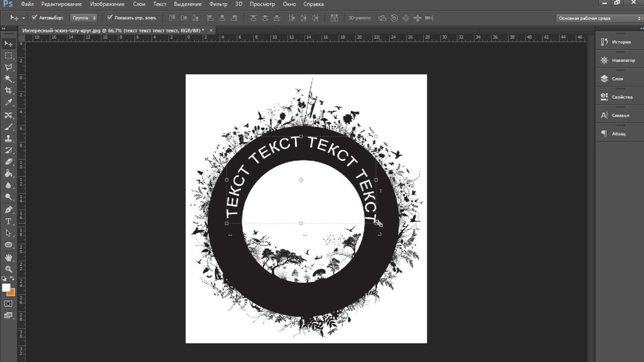Screen dimensions: 644x362
Task: Select the Magic Wand tool
Action: pyautogui.click(x=9, y=79)
